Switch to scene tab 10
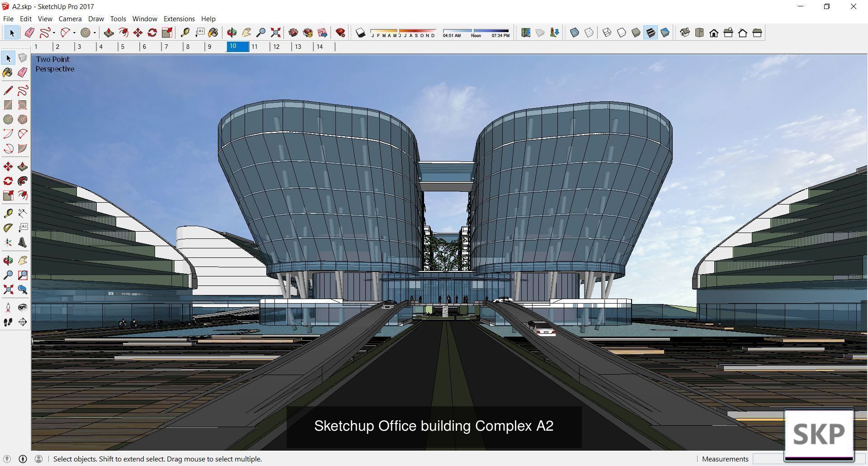Viewport: 868px width, 466px height. click(238, 46)
